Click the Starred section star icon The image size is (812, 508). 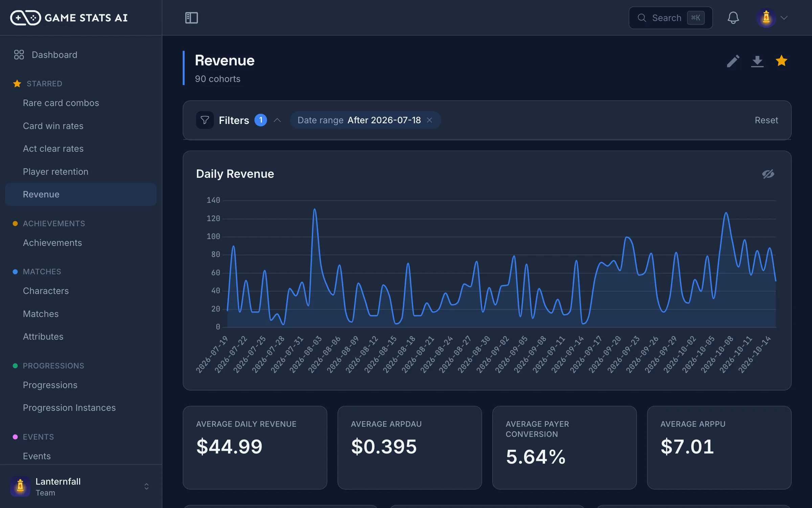(17, 84)
